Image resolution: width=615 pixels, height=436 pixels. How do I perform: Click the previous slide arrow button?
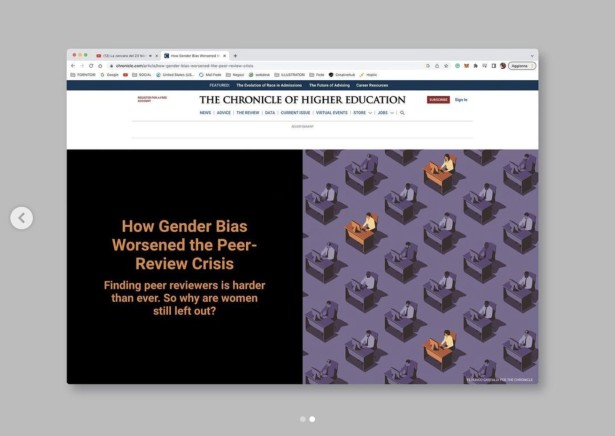22,217
